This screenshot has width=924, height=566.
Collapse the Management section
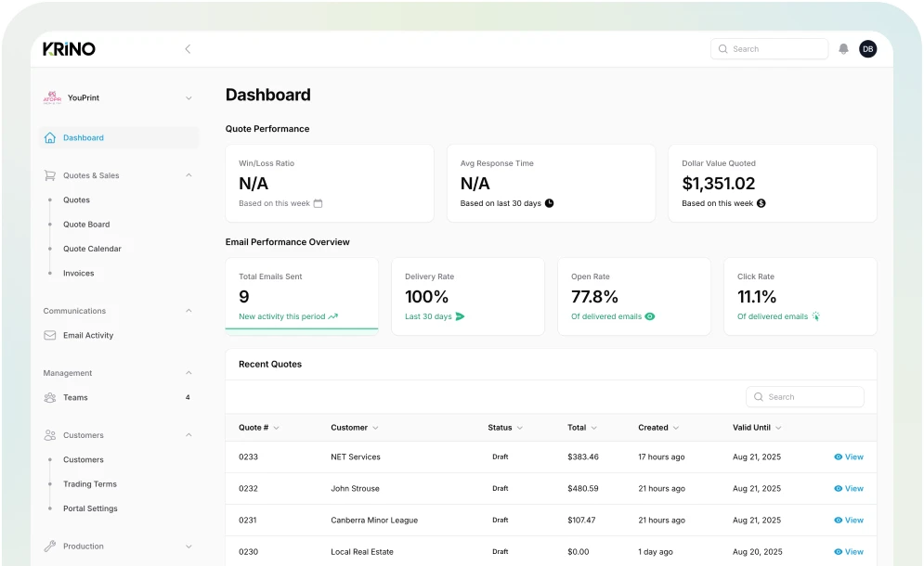point(189,373)
